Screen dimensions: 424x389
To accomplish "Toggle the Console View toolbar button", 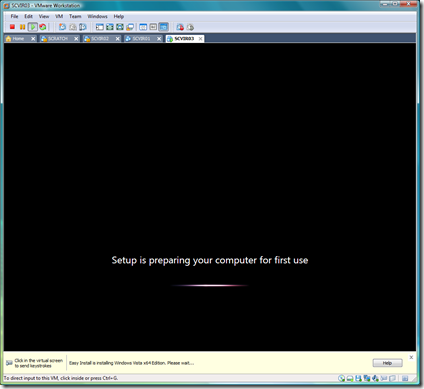I will coord(164,27).
